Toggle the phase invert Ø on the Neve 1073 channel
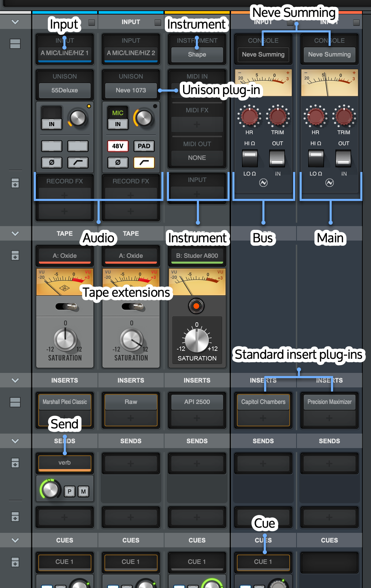Image resolution: width=371 pixels, height=588 pixels. click(x=118, y=162)
